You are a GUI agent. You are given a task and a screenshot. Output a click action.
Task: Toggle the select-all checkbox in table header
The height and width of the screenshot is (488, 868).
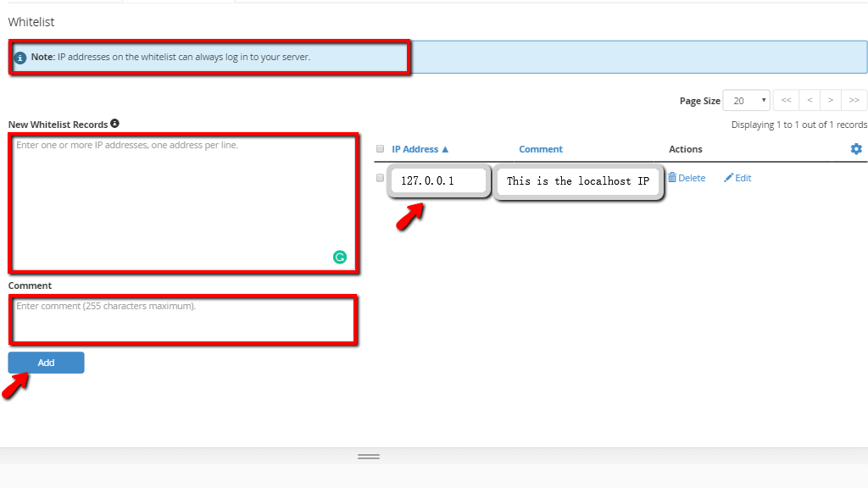[380, 148]
